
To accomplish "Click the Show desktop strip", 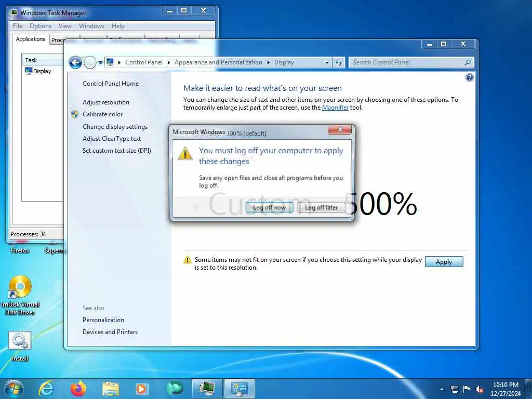I will tap(529, 389).
